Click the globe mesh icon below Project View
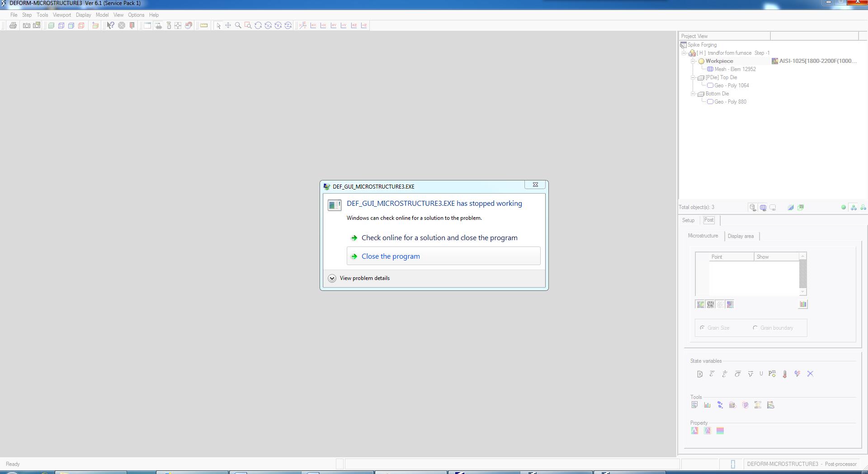The height and width of the screenshot is (474, 868). [x=763, y=208]
